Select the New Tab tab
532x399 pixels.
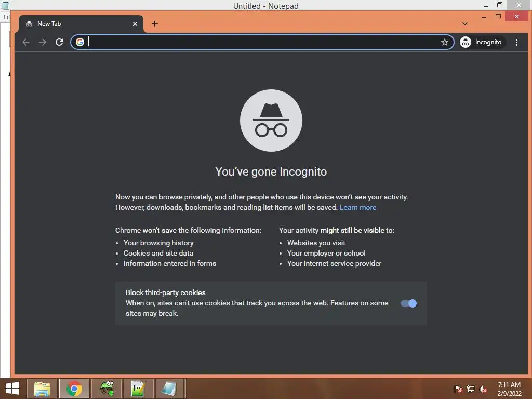coord(81,24)
